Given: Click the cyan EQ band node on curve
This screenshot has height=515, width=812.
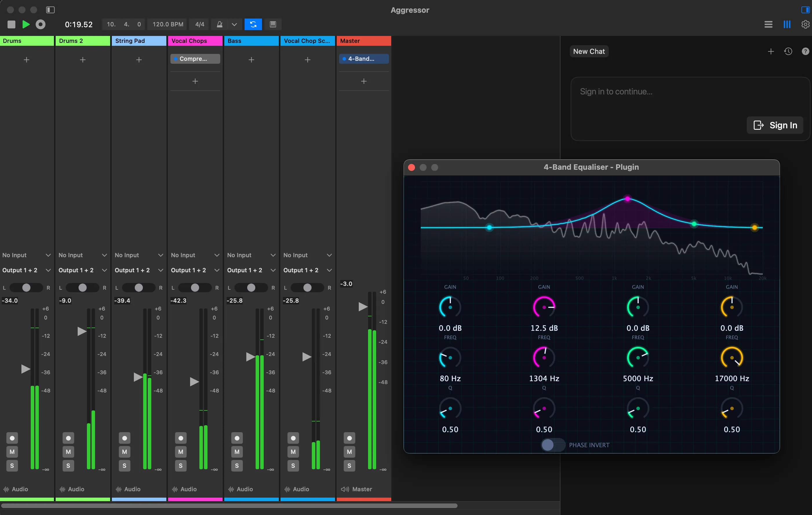Looking at the screenshot, I should coord(489,227).
